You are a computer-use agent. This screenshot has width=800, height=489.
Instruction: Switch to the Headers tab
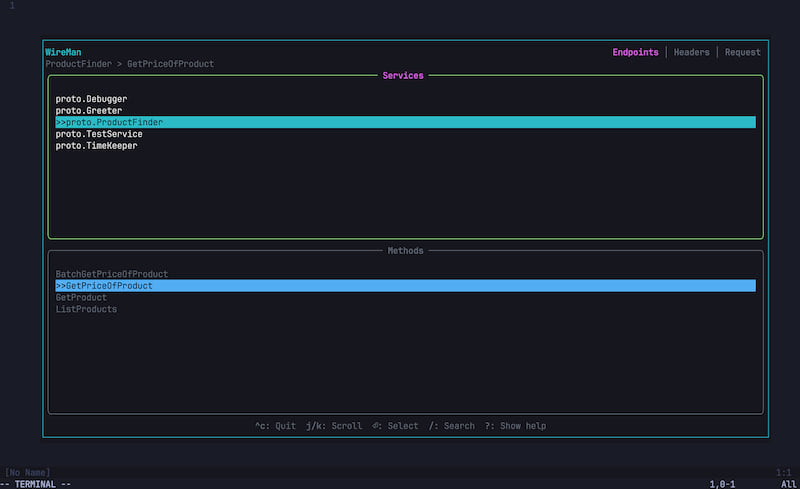point(691,52)
